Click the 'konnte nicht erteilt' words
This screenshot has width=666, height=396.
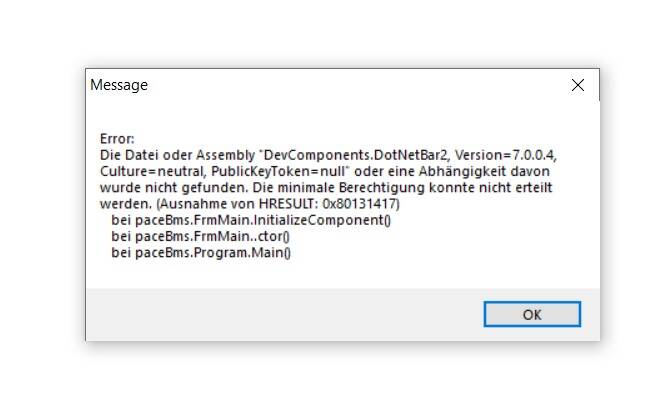(x=491, y=187)
